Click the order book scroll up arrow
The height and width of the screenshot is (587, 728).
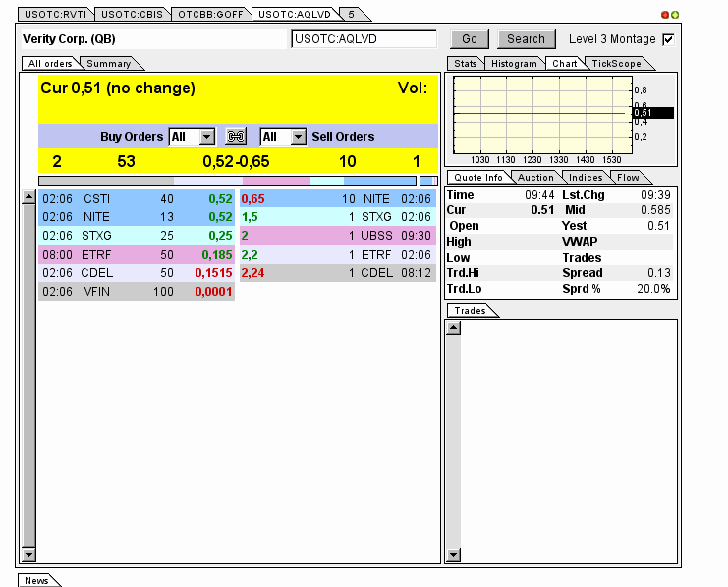pyautogui.click(x=28, y=197)
